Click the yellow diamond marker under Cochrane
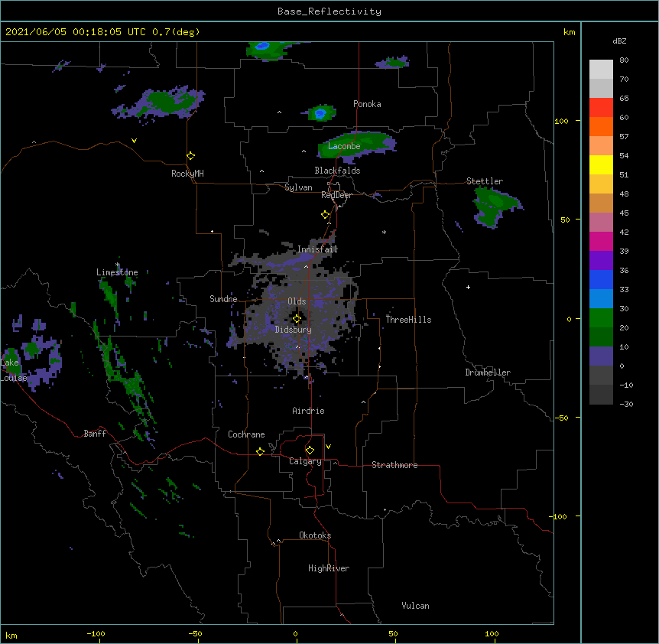Viewport: 659px width, 644px height. [260, 451]
